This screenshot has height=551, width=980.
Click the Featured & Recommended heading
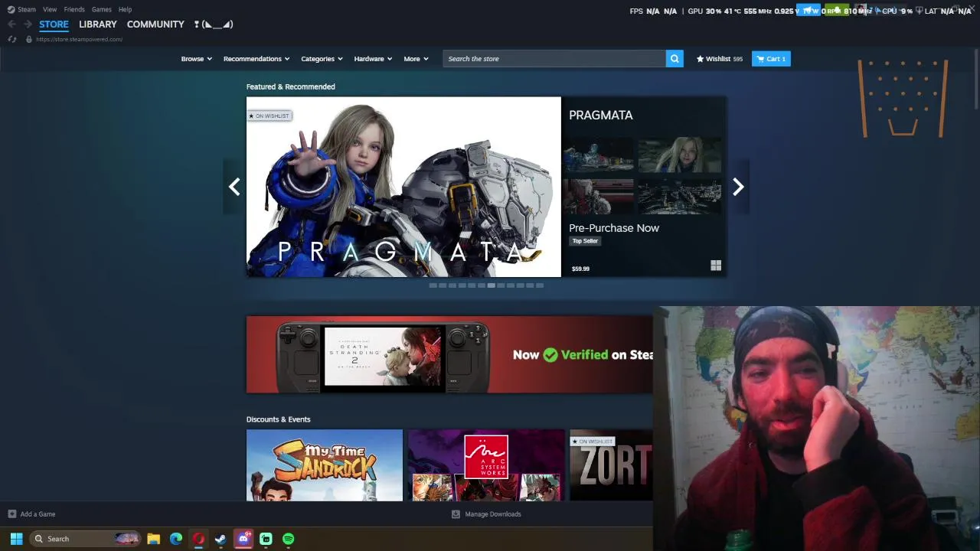point(291,86)
